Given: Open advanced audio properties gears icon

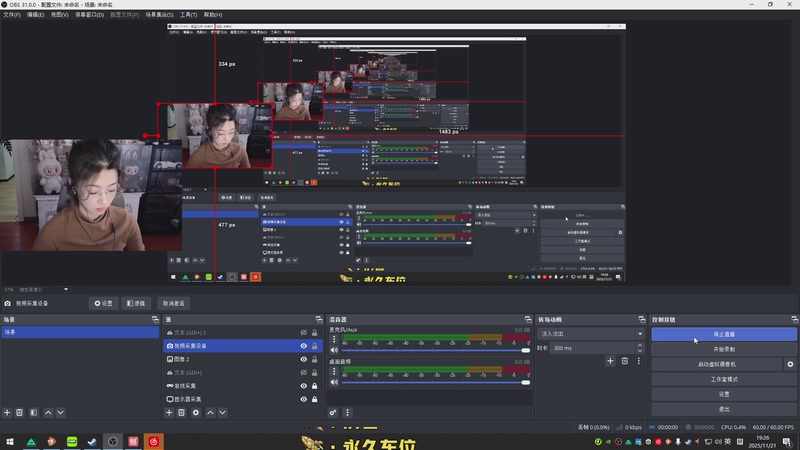Looking at the screenshot, I should point(333,412).
